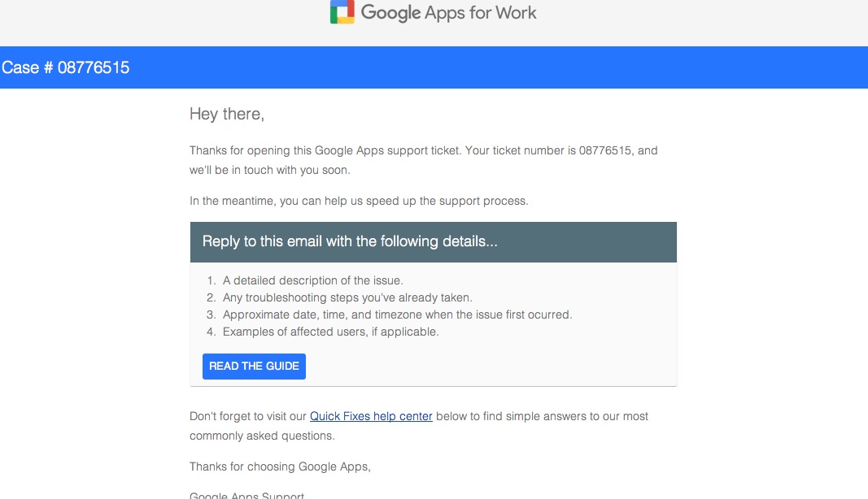Click the "we'll be in touch with you soon" line
This screenshot has height=499, width=868.
[x=269, y=171]
